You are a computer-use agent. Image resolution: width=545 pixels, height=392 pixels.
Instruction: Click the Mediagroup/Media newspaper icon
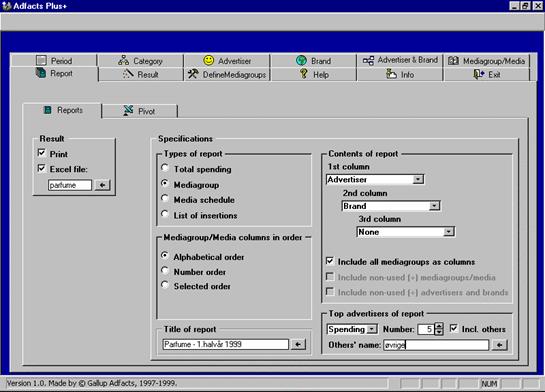453,61
